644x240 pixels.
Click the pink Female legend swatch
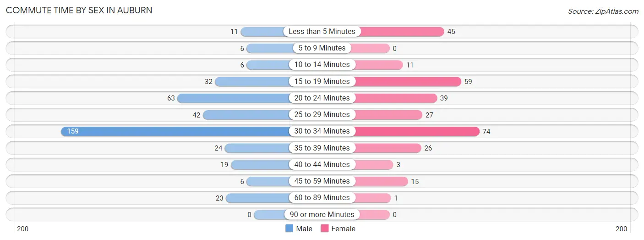coord(325,229)
